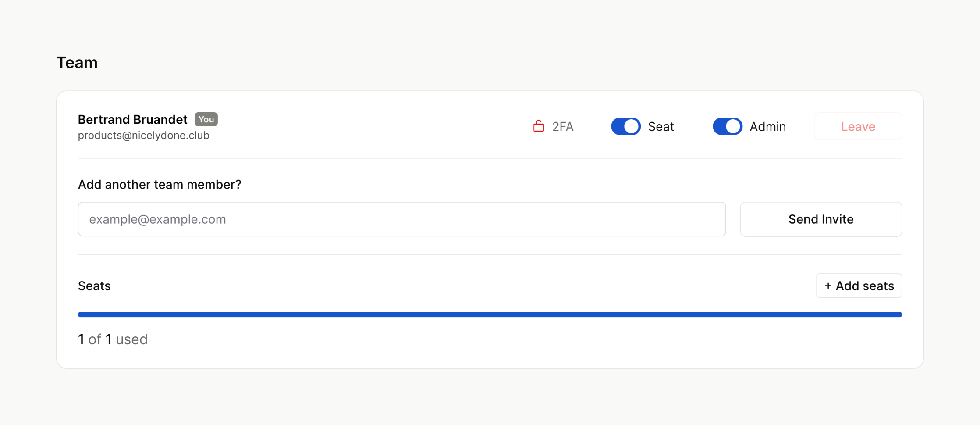Click the "1 of 1 used" text
Screen dimensions: 980x425
[x=113, y=339]
